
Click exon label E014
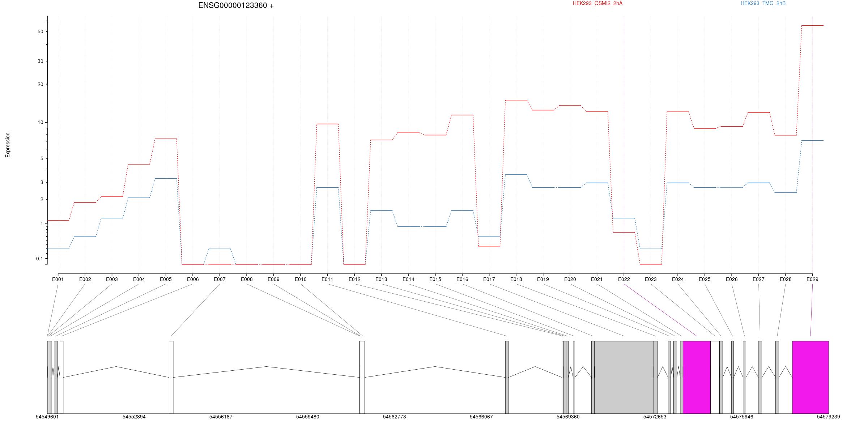[x=408, y=279]
